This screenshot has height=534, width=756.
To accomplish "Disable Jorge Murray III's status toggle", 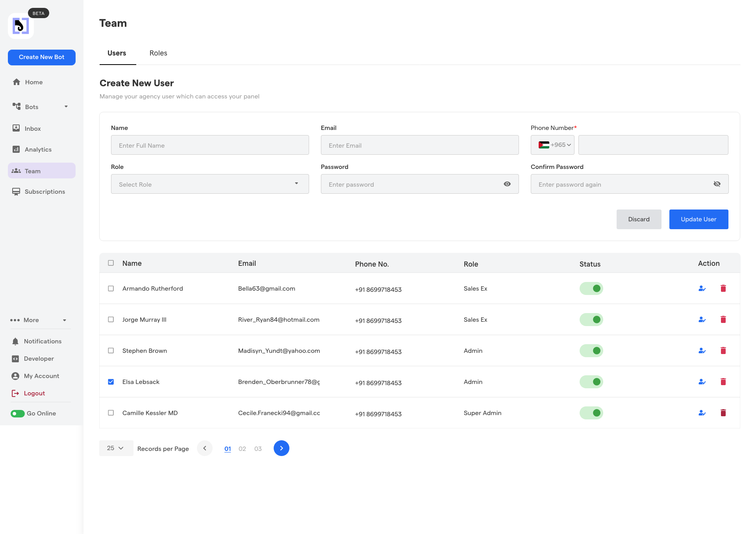I will [591, 320].
